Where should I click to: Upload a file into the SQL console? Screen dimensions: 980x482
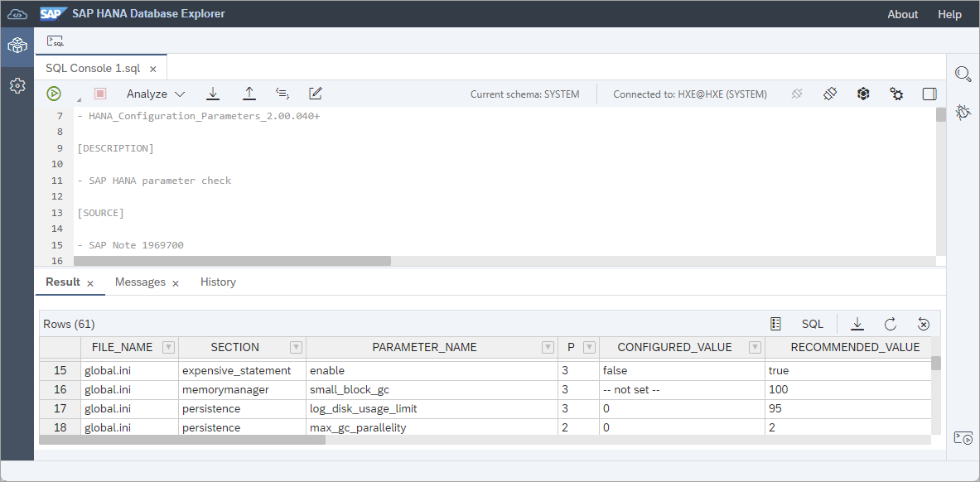249,94
